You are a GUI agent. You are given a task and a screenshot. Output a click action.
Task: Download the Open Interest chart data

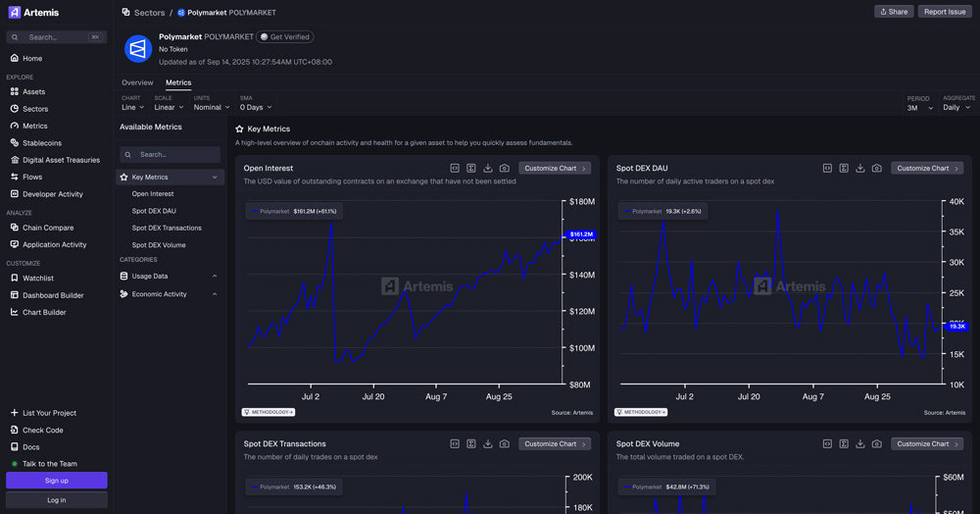488,169
